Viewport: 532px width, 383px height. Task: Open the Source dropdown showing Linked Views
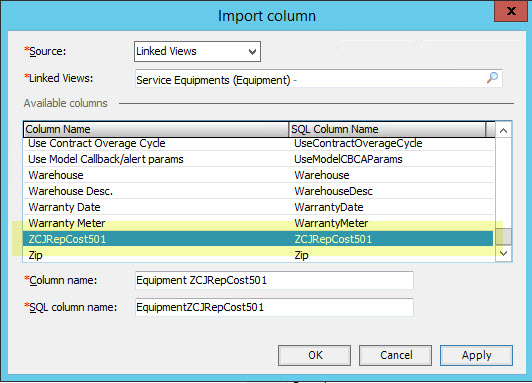pos(197,52)
